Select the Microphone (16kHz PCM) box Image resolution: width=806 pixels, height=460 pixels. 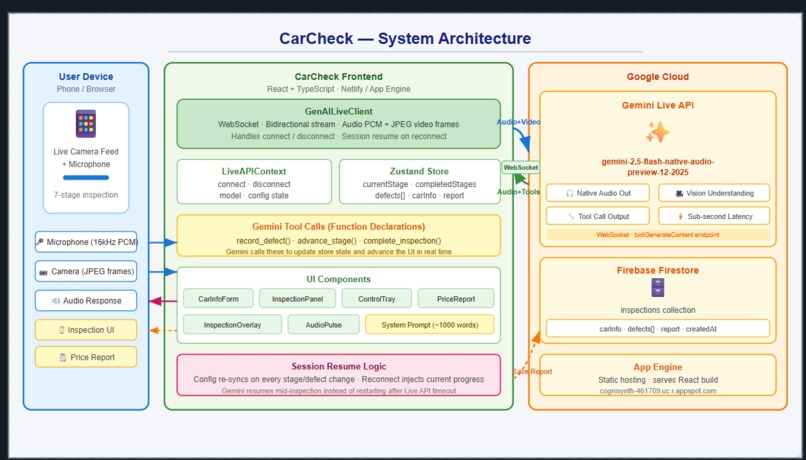click(86, 242)
